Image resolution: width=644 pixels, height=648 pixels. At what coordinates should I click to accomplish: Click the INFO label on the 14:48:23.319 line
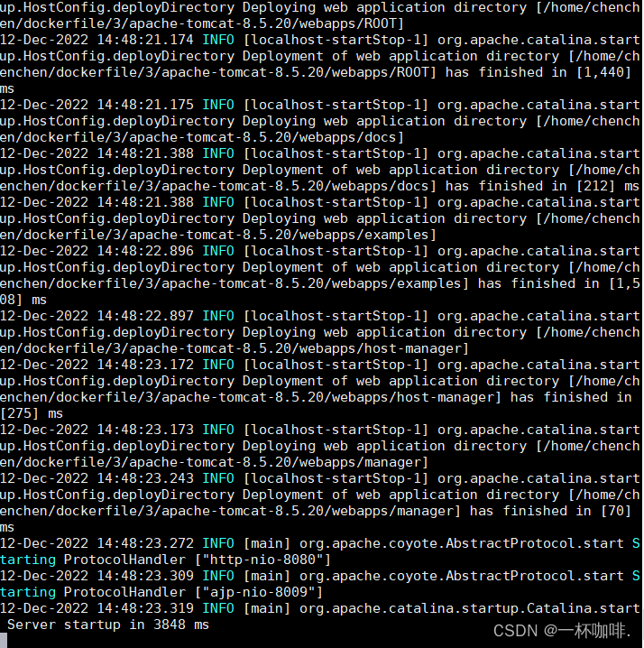218,608
